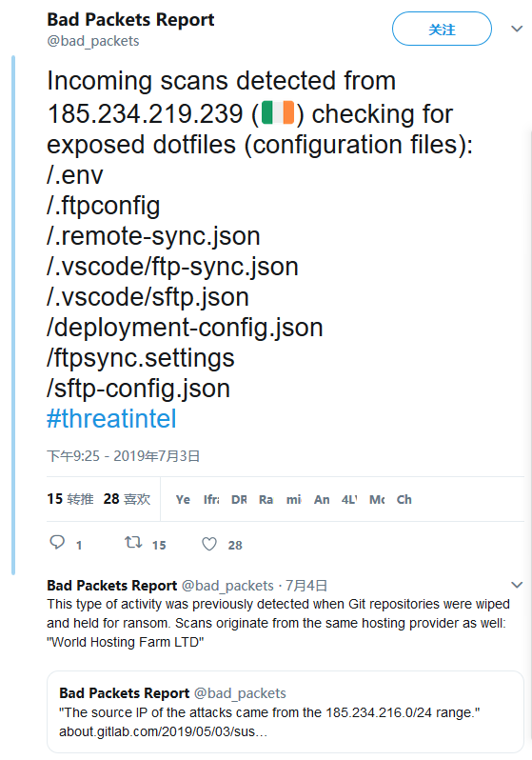This screenshot has height=760, width=532.
Task: Expand reply tweet options chevron
Action: pyautogui.click(x=517, y=585)
